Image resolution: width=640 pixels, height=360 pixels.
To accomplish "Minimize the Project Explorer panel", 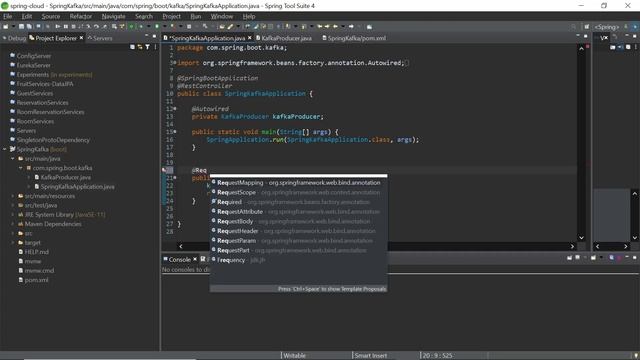I will tap(147, 36).
